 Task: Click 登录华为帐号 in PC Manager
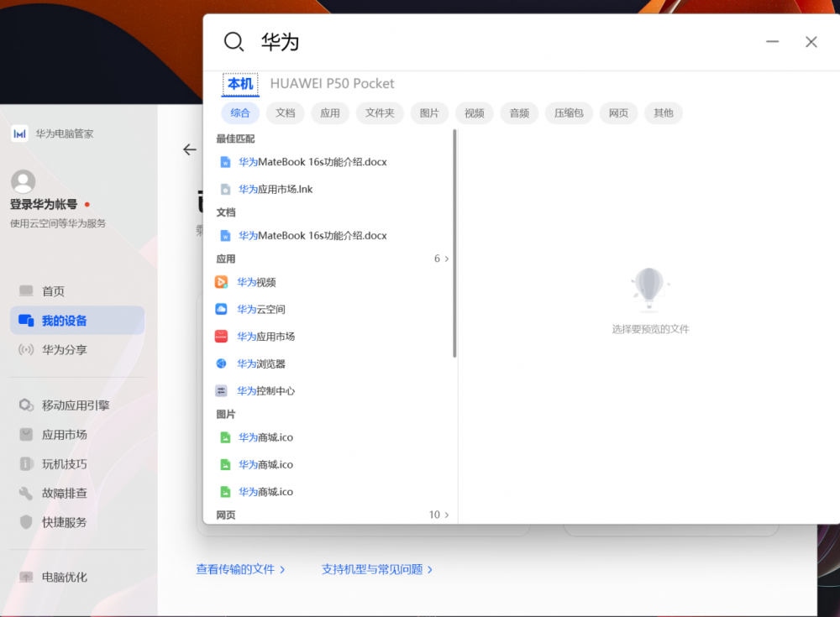pyautogui.click(x=44, y=205)
